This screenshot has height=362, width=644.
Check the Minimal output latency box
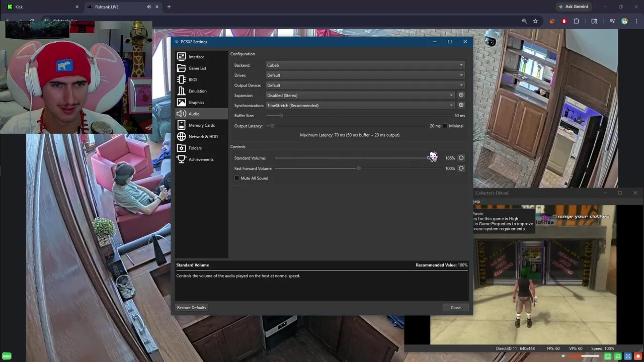pyautogui.click(x=445, y=126)
